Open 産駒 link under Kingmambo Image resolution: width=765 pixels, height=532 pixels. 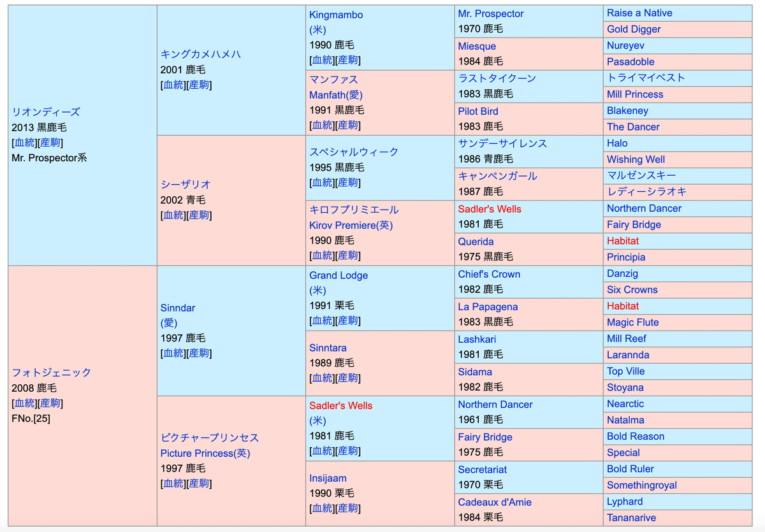pos(347,60)
